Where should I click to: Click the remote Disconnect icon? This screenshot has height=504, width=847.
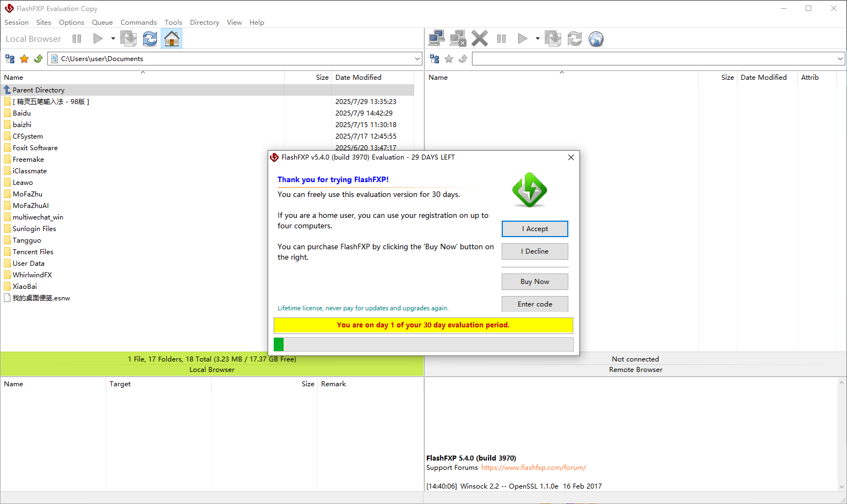(x=458, y=39)
